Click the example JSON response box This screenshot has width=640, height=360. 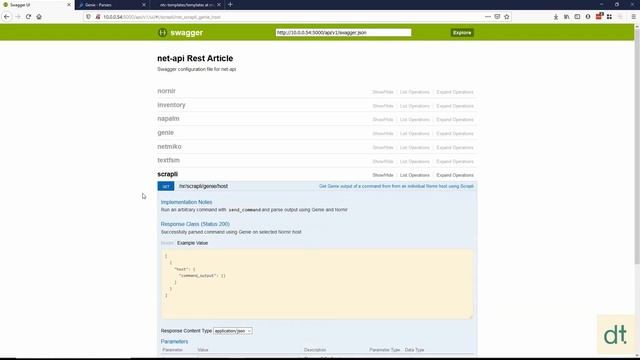point(317,284)
